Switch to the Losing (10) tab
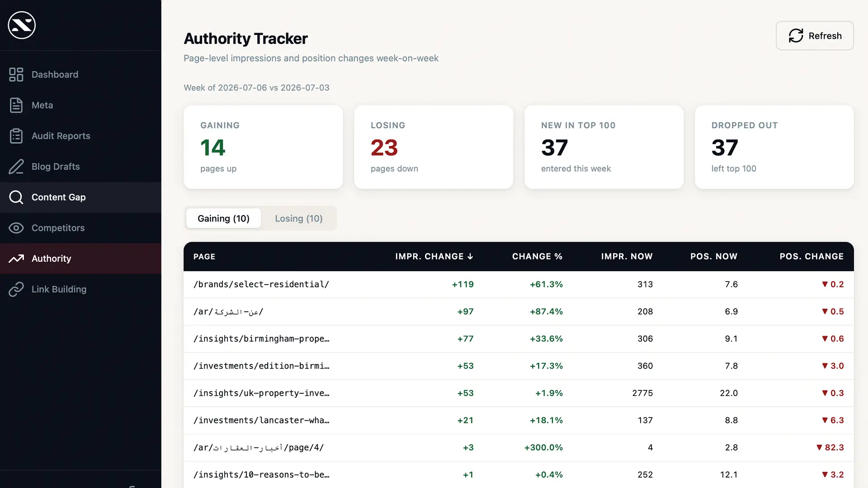The height and width of the screenshot is (488, 868). [x=299, y=219]
